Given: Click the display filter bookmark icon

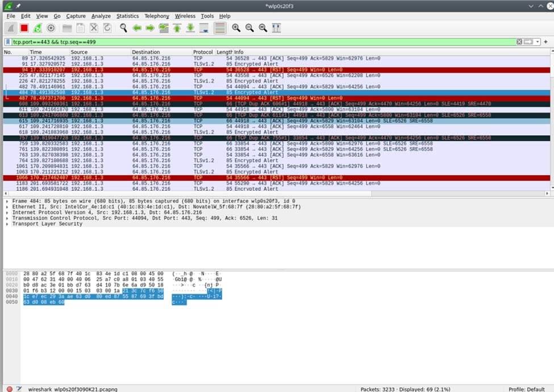Looking at the screenshot, I should 8,42.
